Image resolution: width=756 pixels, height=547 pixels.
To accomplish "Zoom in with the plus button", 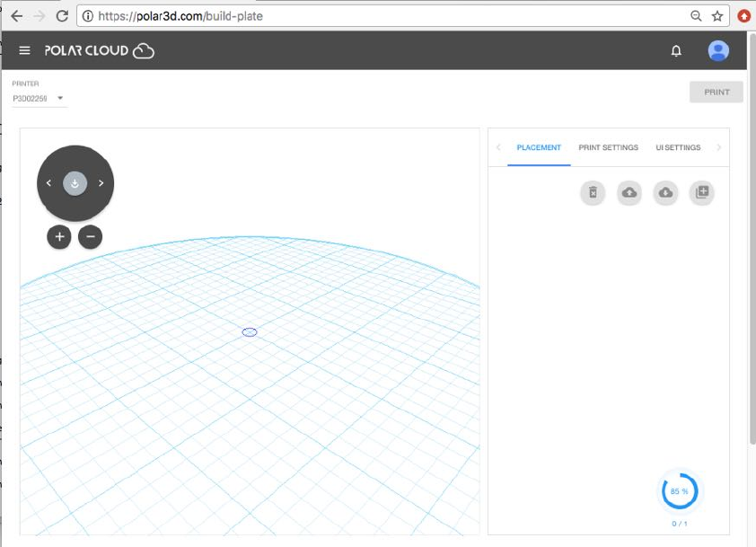I will 59,237.
